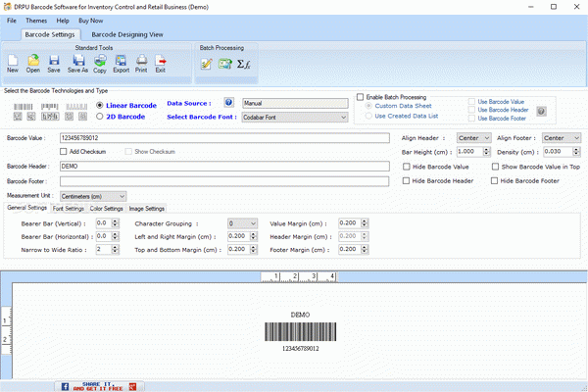This screenshot has width=588, height=392.
Task: Click the Copy barcode icon
Action: [100, 63]
